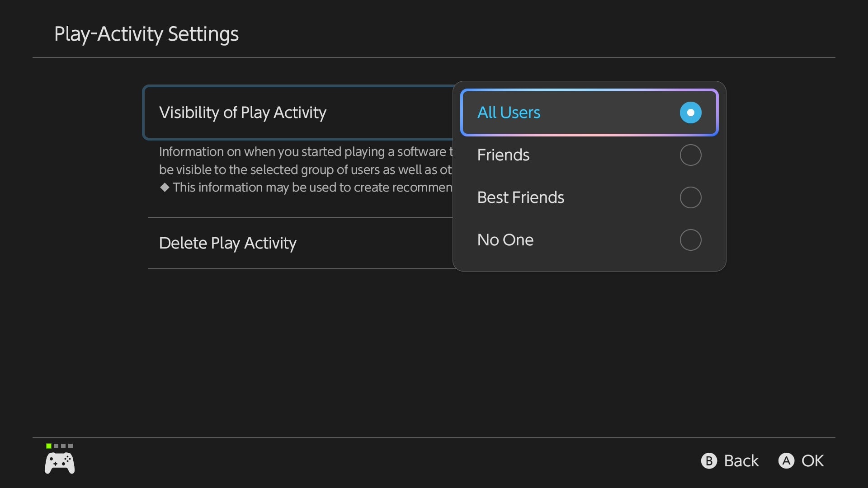Click the A button icon near OK
This screenshot has width=868, height=488.
click(786, 461)
